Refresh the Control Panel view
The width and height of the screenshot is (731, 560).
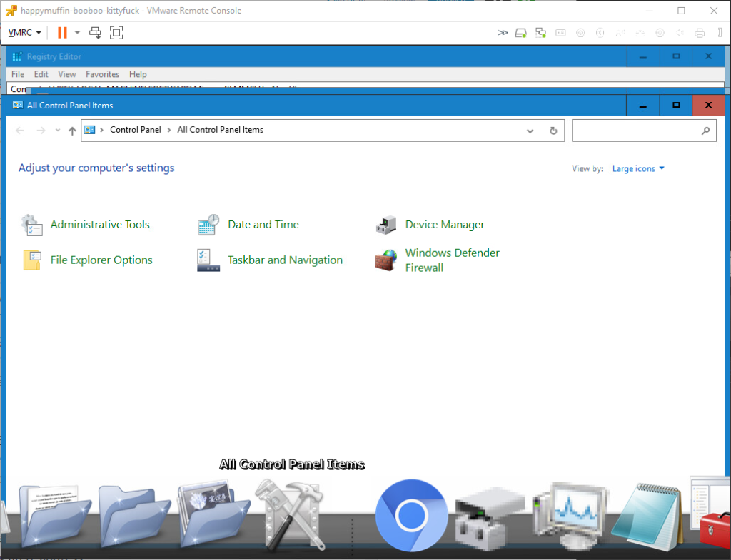click(x=553, y=131)
